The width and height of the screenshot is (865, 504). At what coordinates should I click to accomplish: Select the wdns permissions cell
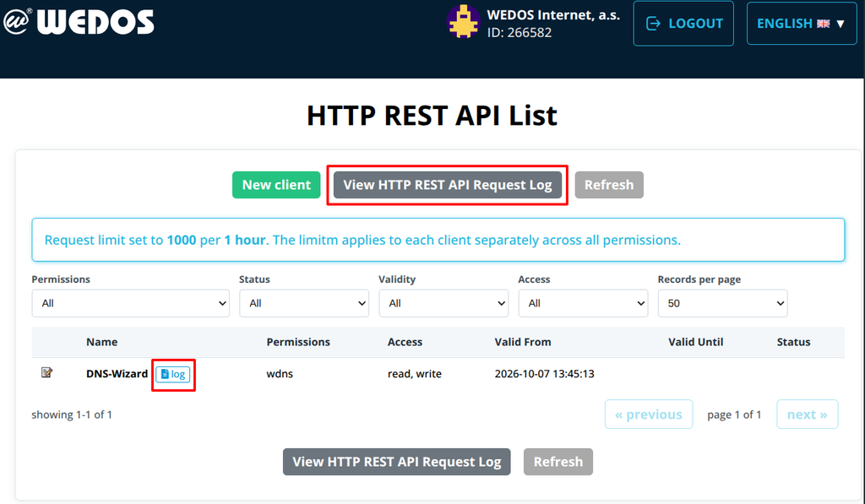tap(280, 374)
